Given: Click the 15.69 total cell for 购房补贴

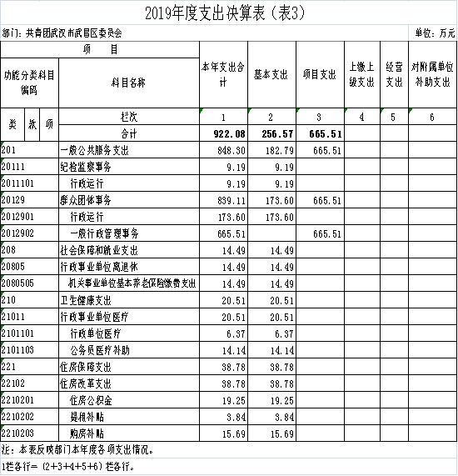Looking at the screenshot, I should point(223,433).
